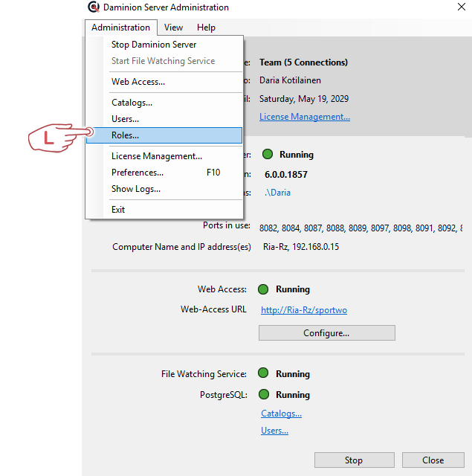This screenshot has width=472, height=476.
Task: Open the Administration menu
Action: [x=120, y=28]
